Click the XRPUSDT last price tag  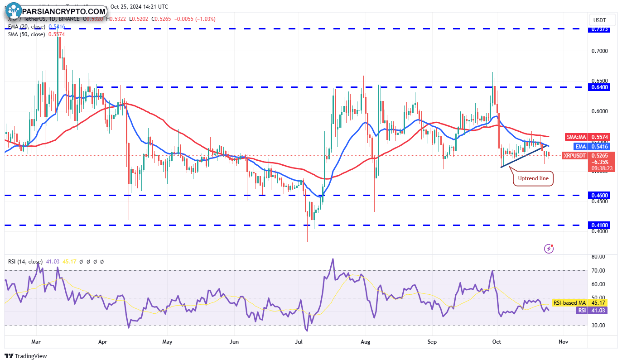click(575, 156)
